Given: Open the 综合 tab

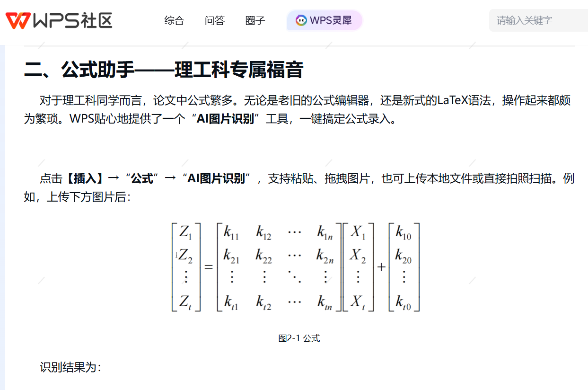Looking at the screenshot, I should pyautogui.click(x=174, y=20).
